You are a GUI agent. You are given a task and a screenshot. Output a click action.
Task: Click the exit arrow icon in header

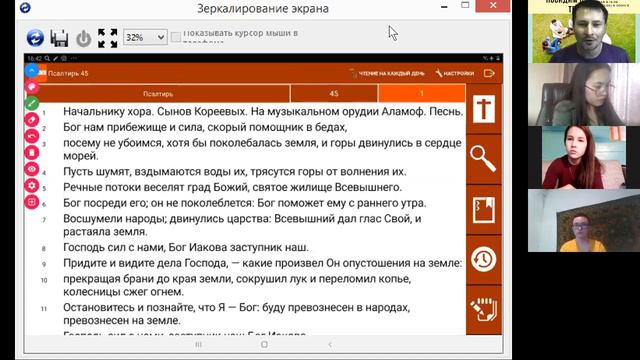pos(489,73)
